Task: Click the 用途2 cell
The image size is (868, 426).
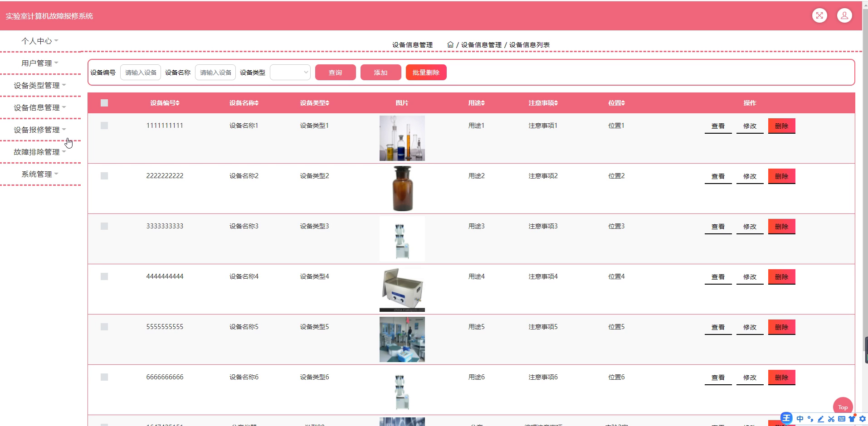Action: [x=476, y=176]
